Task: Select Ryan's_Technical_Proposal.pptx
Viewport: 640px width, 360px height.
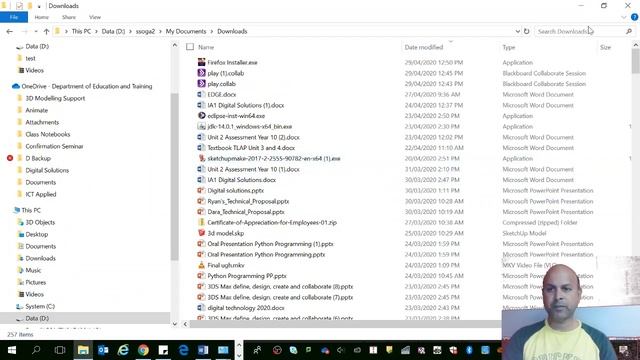Action: coord(248,201)
